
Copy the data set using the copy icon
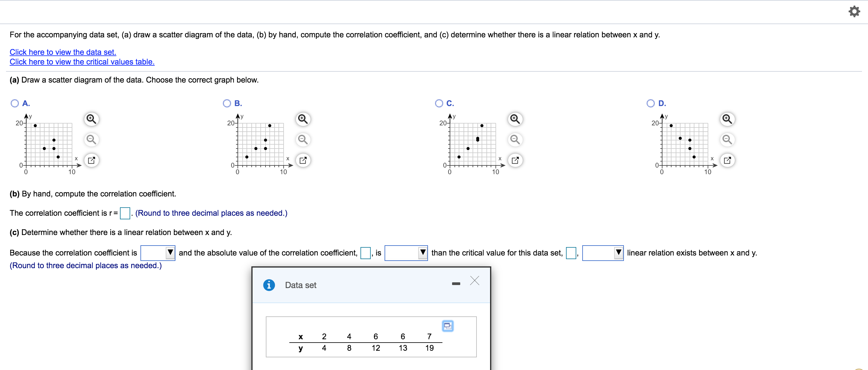448,326
